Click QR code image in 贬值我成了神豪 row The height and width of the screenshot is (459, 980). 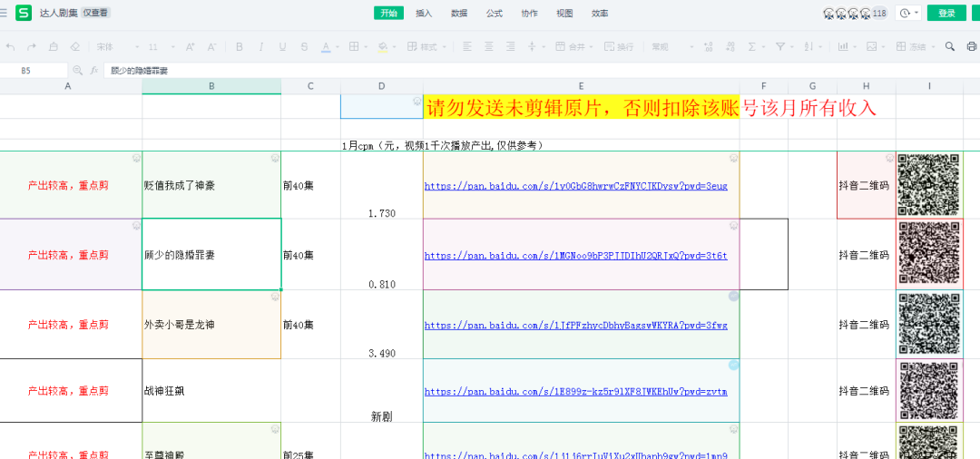[x=929, y=185]
